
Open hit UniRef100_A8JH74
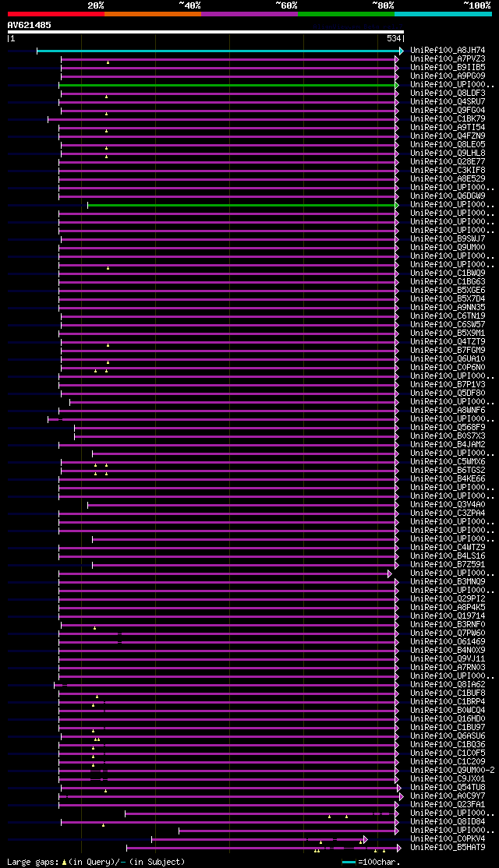448,50
